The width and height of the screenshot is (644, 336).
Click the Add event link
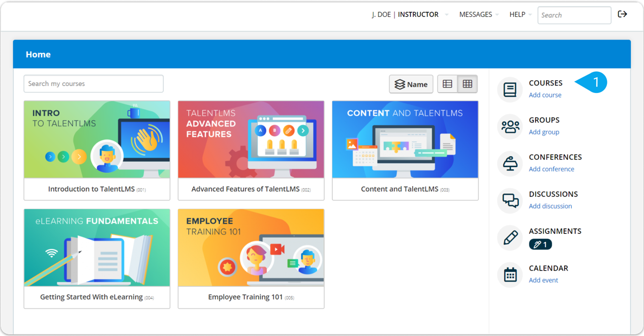pyautogui.click(x=543, y=280)
